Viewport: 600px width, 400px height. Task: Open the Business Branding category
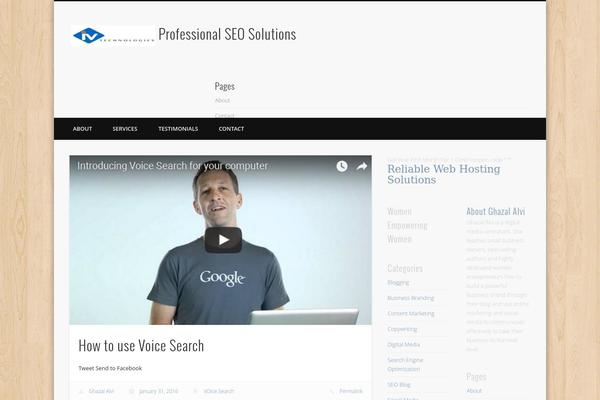(x=411, y=298)
